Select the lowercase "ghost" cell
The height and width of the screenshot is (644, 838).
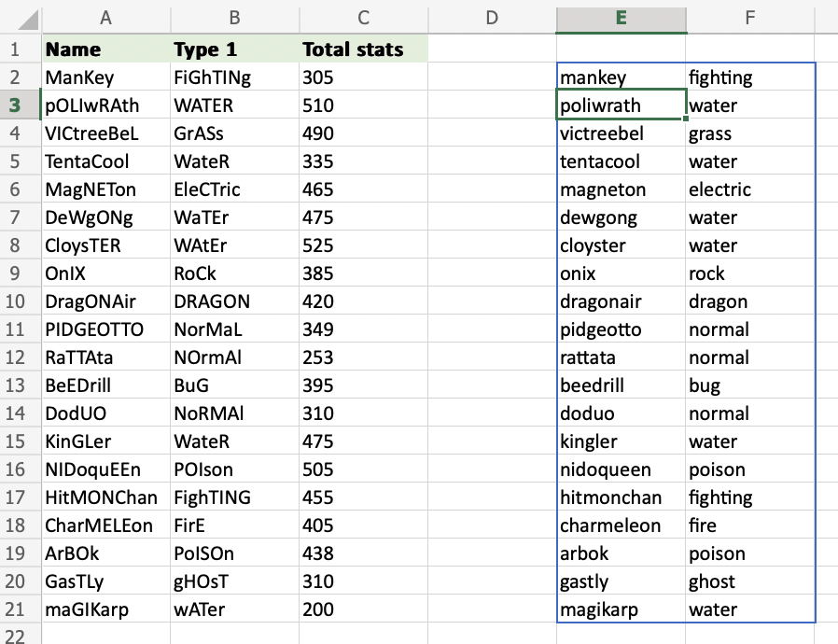click(749, 581)
